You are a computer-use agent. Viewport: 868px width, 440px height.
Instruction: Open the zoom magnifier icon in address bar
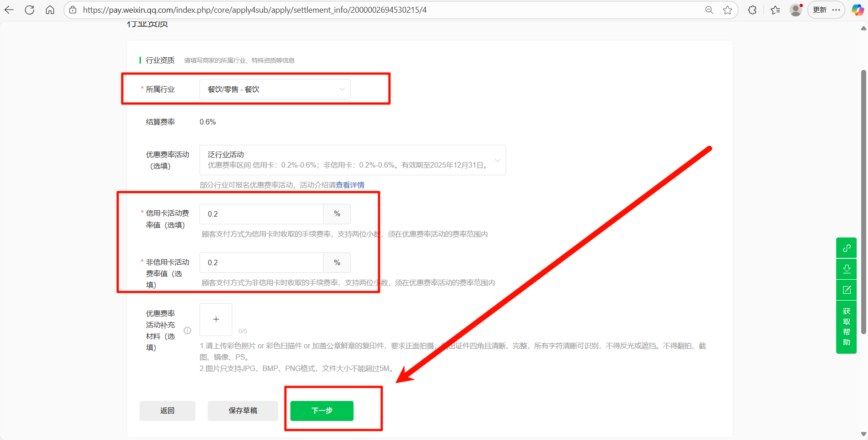pos(709,10)
